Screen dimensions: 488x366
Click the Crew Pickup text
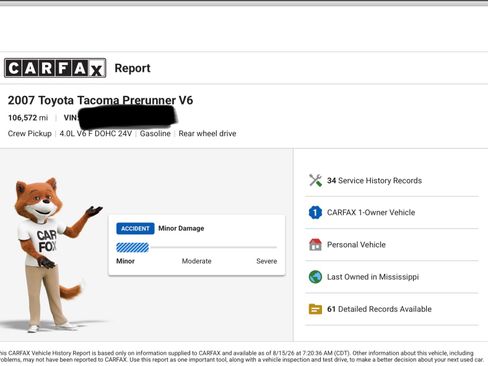(30, 133)
